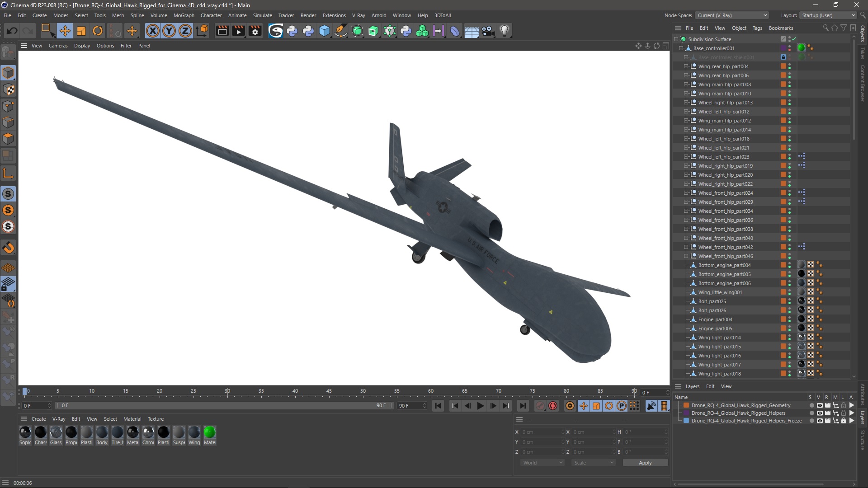868x488 pixels.
Task: Toggle the Y axis lock
Action: pyautogui.click(x=169, y=31)
